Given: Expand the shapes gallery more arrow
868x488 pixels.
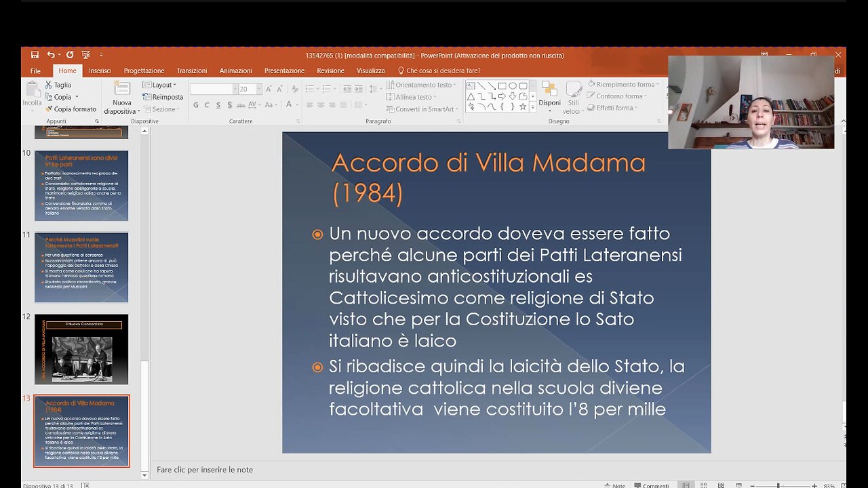Looking at the screenshot, I should coord(532,107).
